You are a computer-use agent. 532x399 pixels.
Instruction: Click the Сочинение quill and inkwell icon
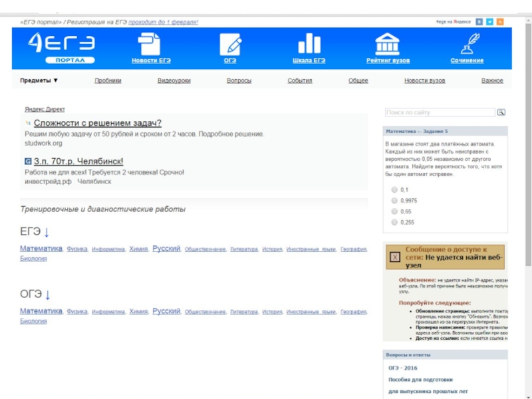[467, 44]
